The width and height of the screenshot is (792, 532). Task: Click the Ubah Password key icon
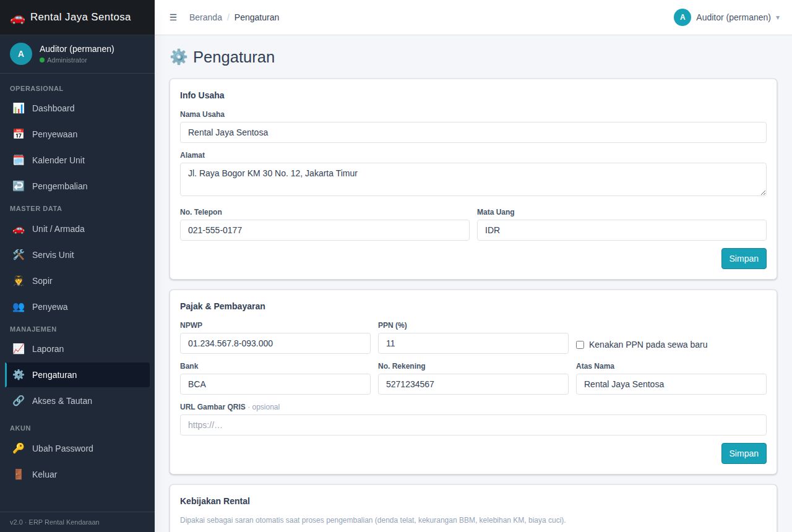(19, 448)
